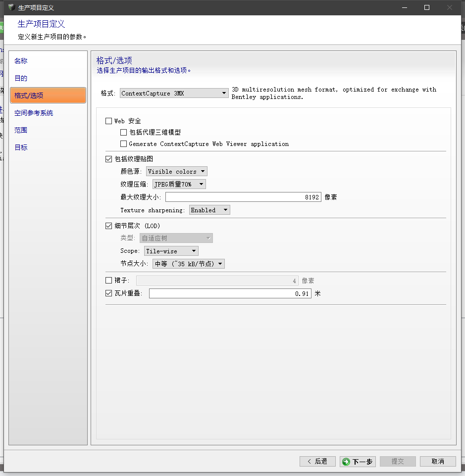Uncheck the 包括纹理贴图 checkbox
This screenshot has width=465, height=476.
click(x=109, y=159)
